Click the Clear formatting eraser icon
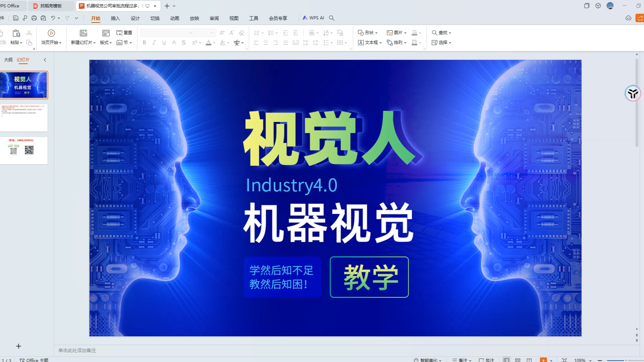Viewport: 644px width, 362px height. [x=242, y=33]
